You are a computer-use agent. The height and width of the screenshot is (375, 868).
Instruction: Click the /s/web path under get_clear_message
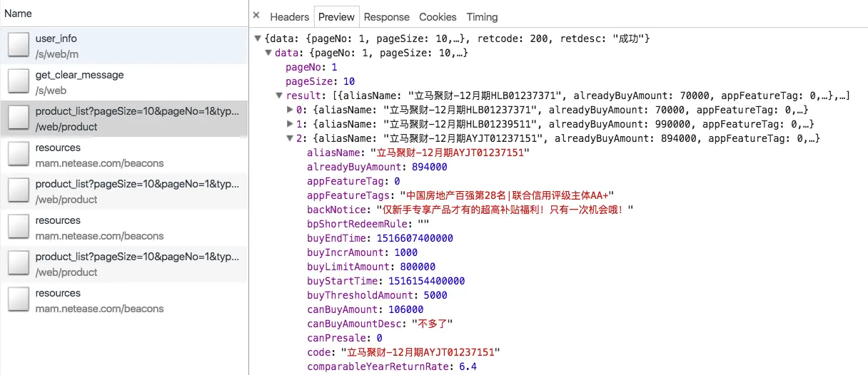click(51, 91)
